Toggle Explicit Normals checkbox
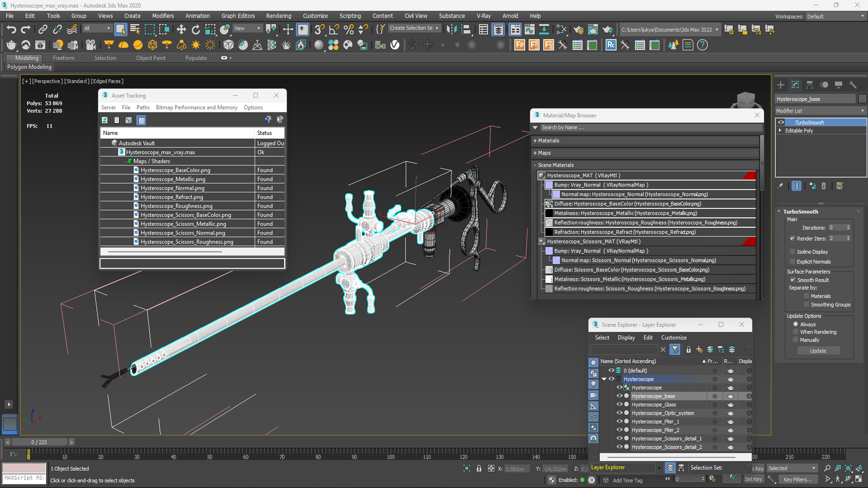This screenshot has width=868, height=488. pyautogui.click(x=792, y=262)
